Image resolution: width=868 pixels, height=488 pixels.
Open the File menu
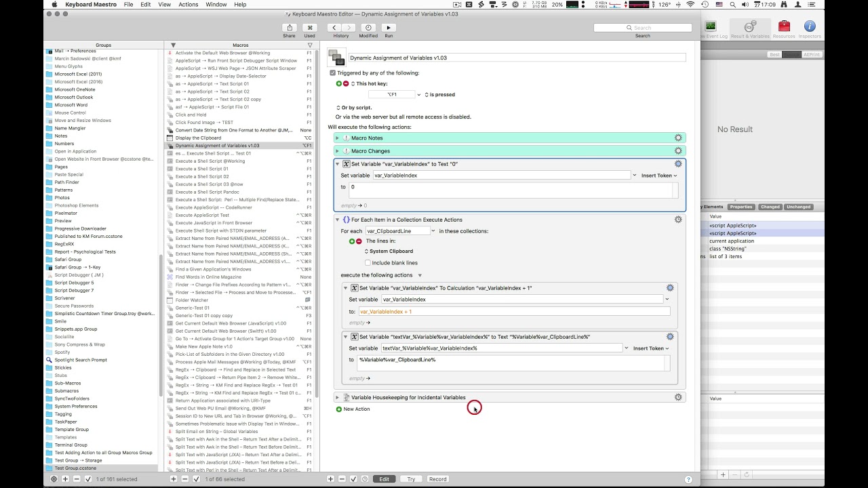pyautogui.click(x=128, y=5)
